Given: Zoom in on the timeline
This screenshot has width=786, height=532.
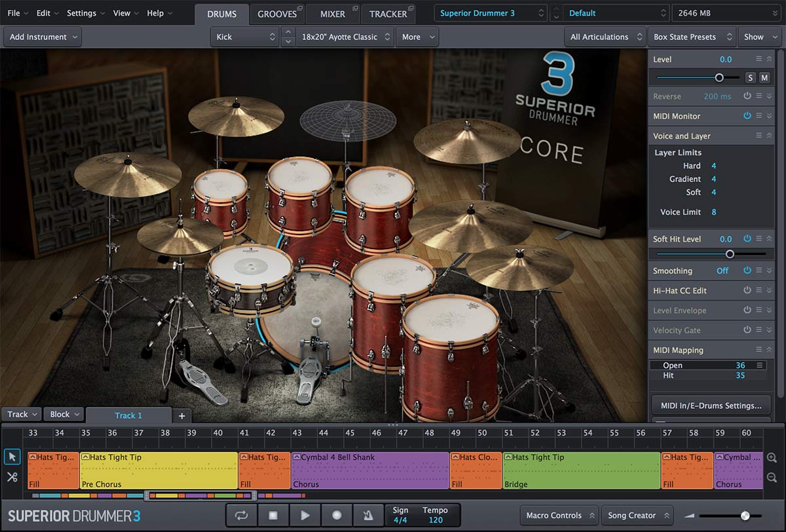Looking at the screenshot, I should 772,458.
